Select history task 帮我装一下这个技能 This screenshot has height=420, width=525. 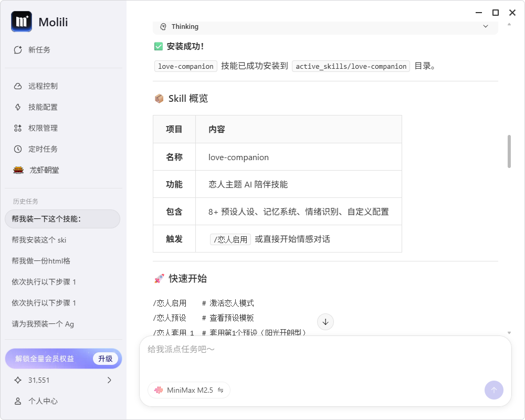(62, 219)
